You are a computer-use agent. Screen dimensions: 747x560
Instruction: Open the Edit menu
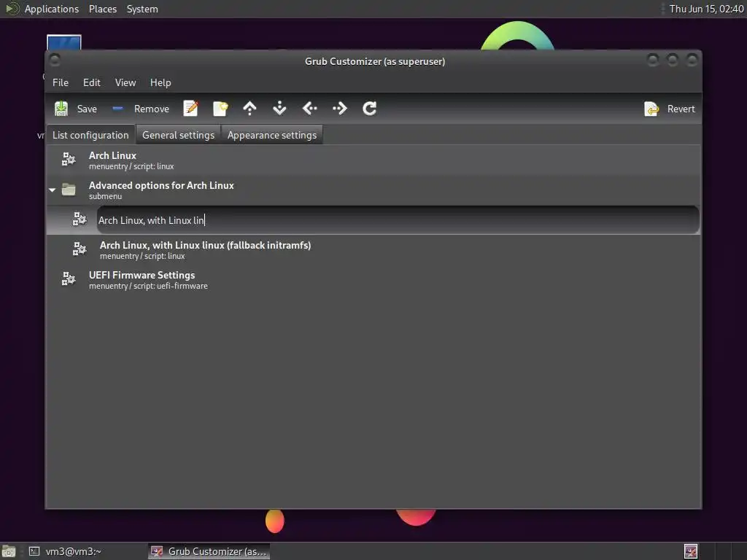[x=91, y=82]
